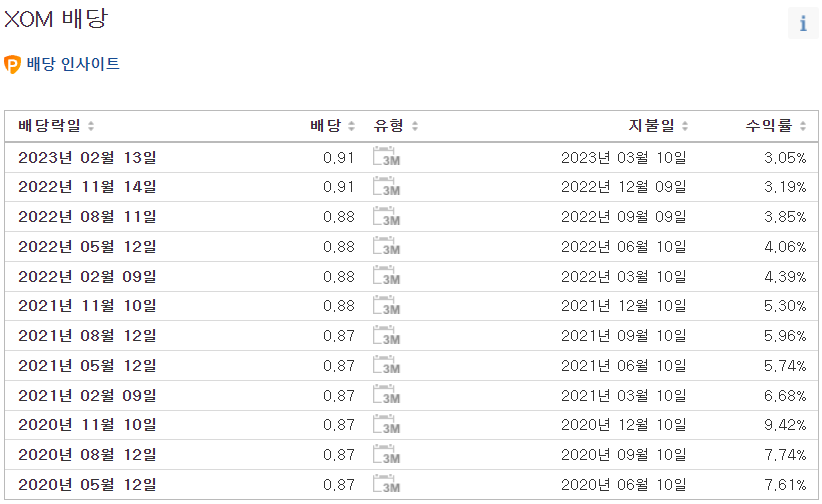Select the payment date 2020년 12월 10일
The image size is (822, 504).
tap(623, 425)
